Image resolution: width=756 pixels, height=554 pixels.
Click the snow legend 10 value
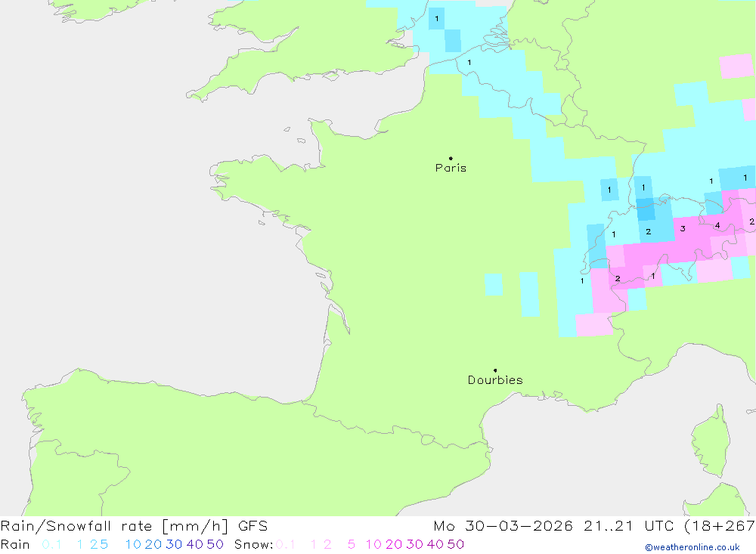coord(373,544)
